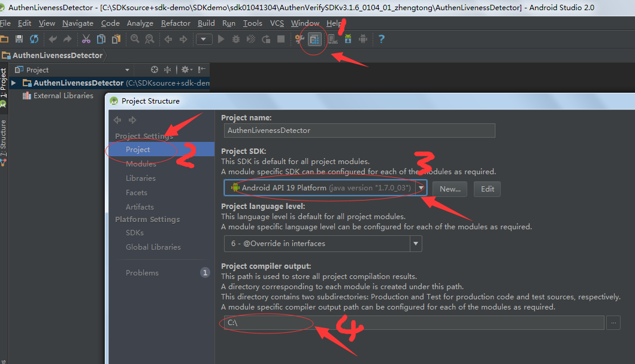
Task: Click the Paste clipboard icon
Action: pos(116,39)
